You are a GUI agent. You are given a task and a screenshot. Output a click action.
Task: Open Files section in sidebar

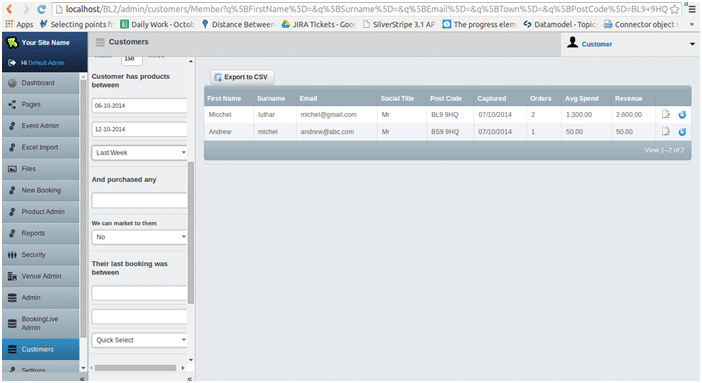(x=40, y=169)
